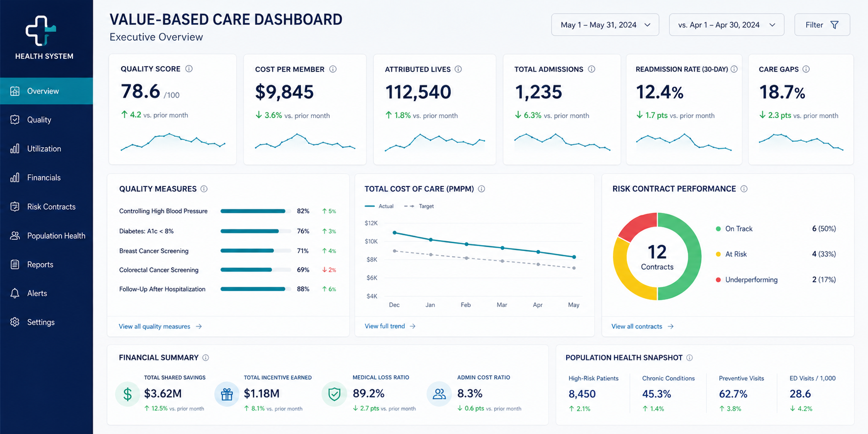Navigate to Utilization
This screenshot has height=434, width=868.
coord(46,149)
